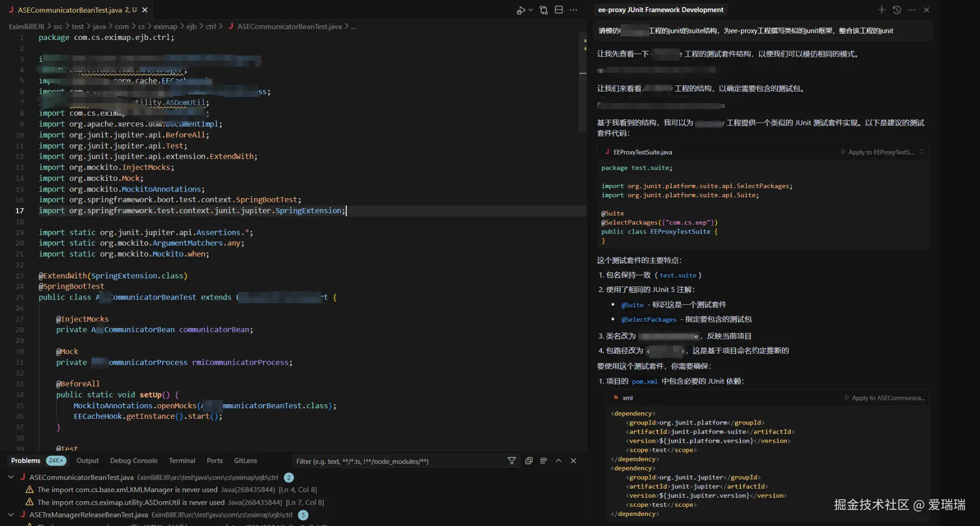Click the test.suite package reference in chat

pos(678,275)
